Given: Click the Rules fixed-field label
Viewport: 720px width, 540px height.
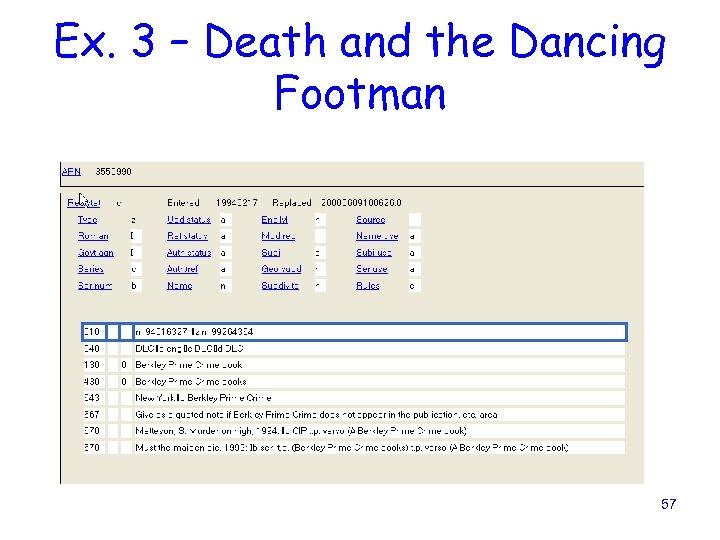Looking at the screenshot, I should click(367, 286).
